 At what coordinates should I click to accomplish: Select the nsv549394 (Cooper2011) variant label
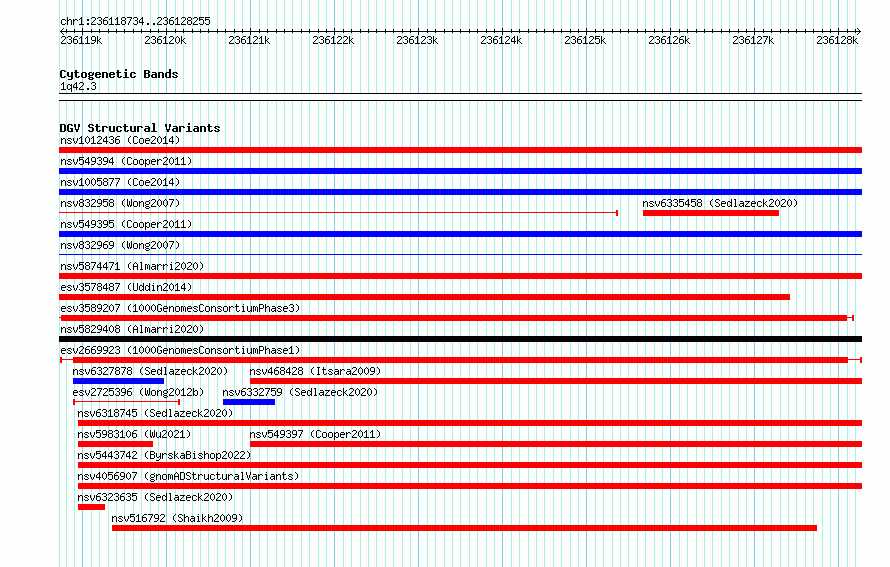(x=126, y=161)
